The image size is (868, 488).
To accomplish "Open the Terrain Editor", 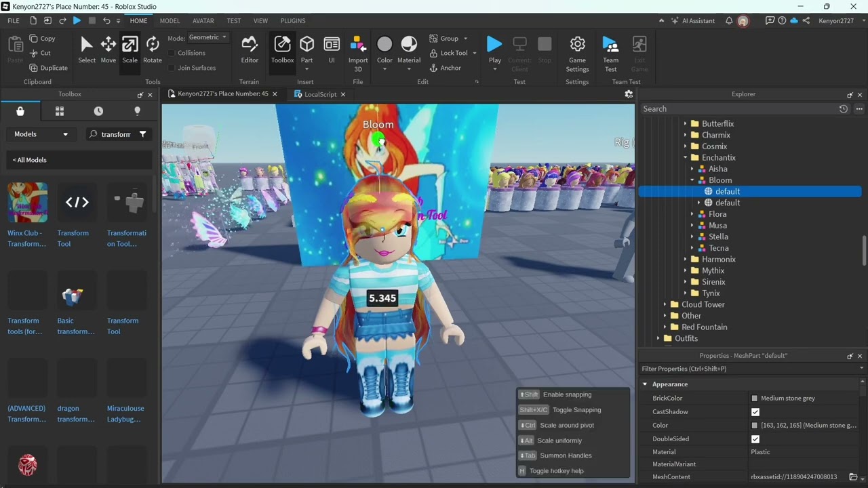I will click(250, 50).
